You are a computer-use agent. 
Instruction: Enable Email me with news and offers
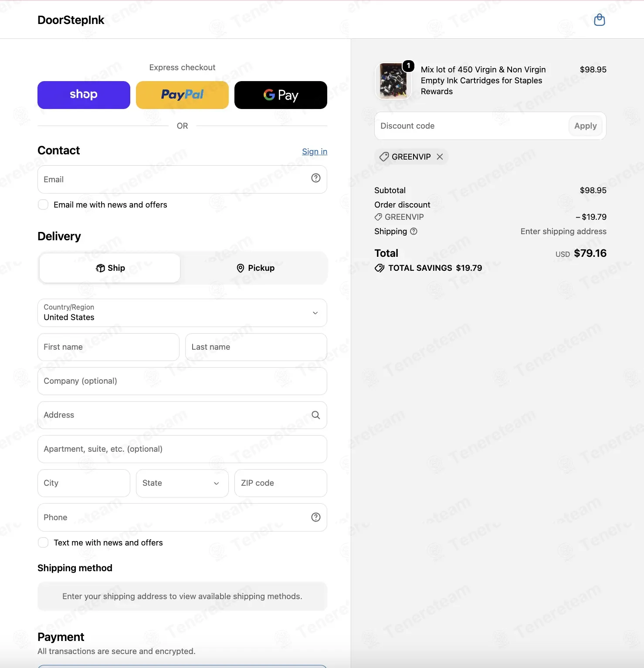[x=43, y=204]
